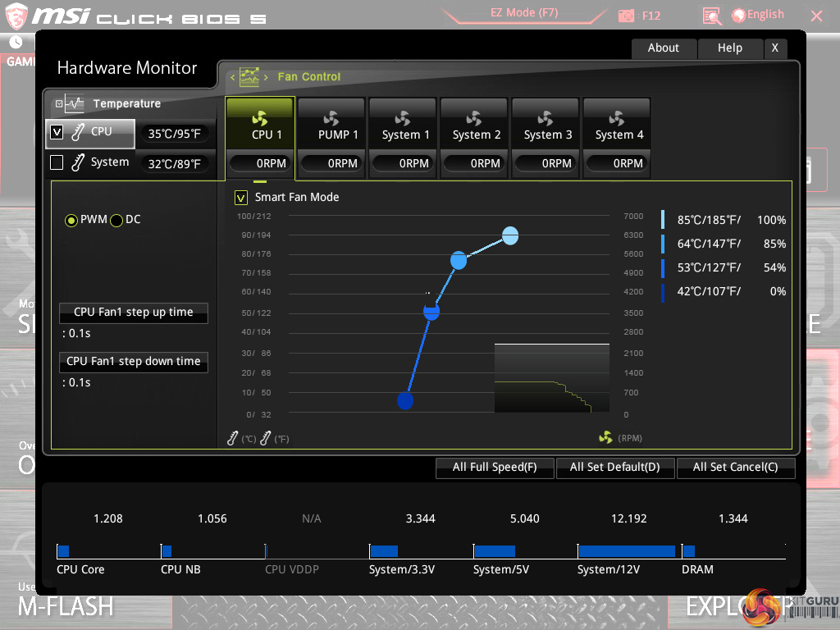
Task: Close the BIOS with top-right X
Action: tap(816, 16)
